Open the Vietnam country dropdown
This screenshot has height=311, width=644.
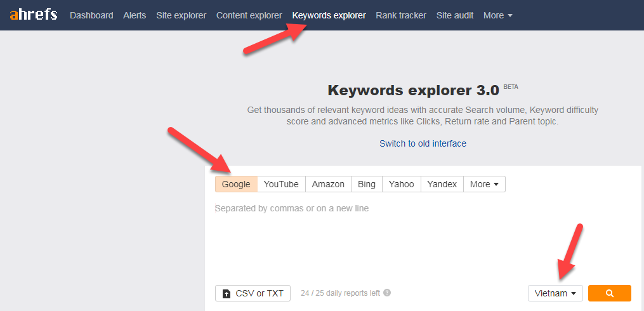tap(555, 293)
